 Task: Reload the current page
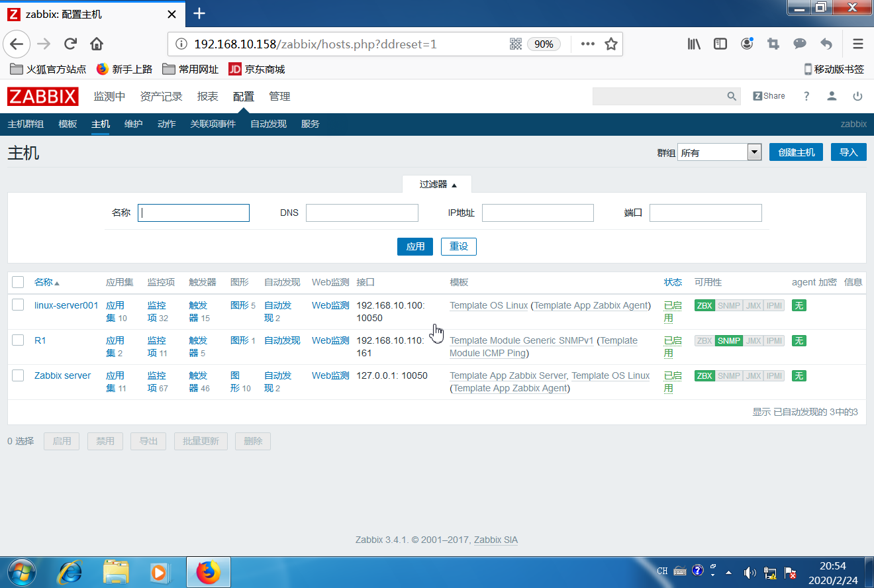[x=70, y=44]
